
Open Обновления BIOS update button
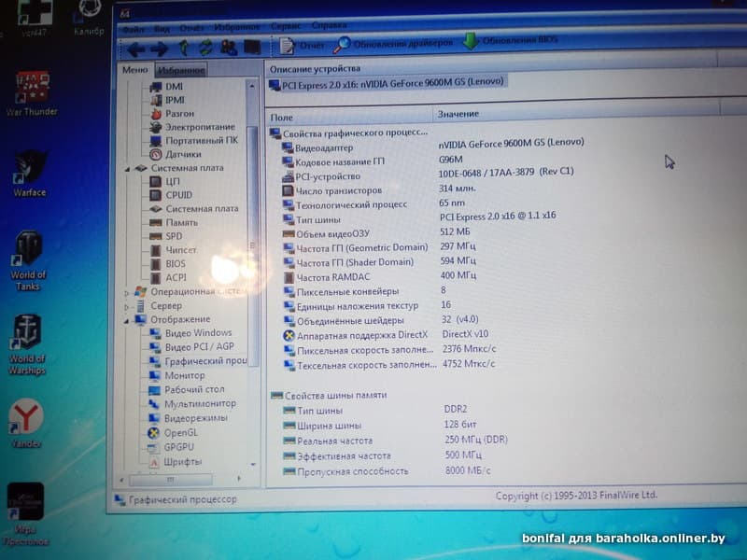coord(510,41)
